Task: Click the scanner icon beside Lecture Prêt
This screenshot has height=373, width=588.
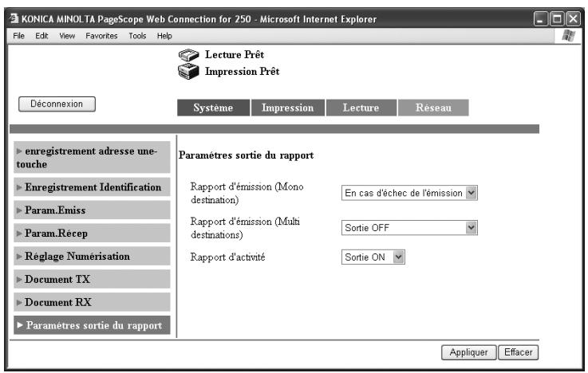Action: tap(188, 56)
